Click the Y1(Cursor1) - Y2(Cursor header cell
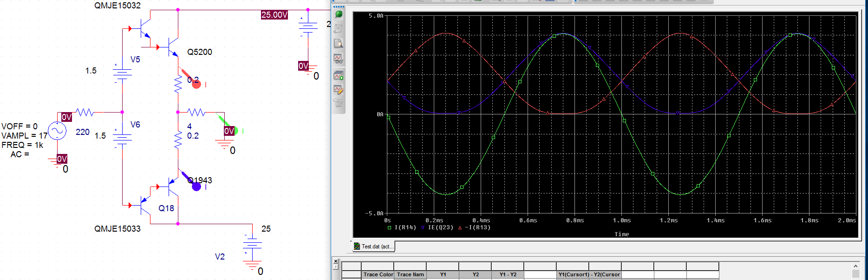Image resolution: width=868 pixels, height=280 pixels. tap(589, 274)
